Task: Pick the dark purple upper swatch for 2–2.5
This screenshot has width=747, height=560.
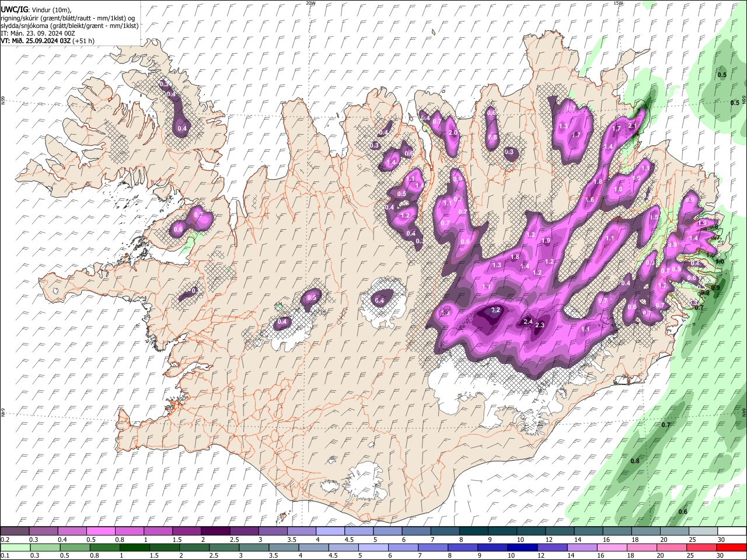Action: tap(215, 531)
